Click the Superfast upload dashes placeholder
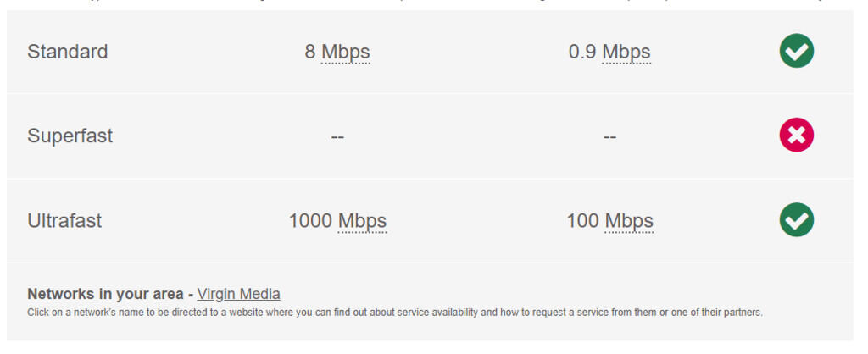This screenshot has height=354, width=868. tap(609, 136)
